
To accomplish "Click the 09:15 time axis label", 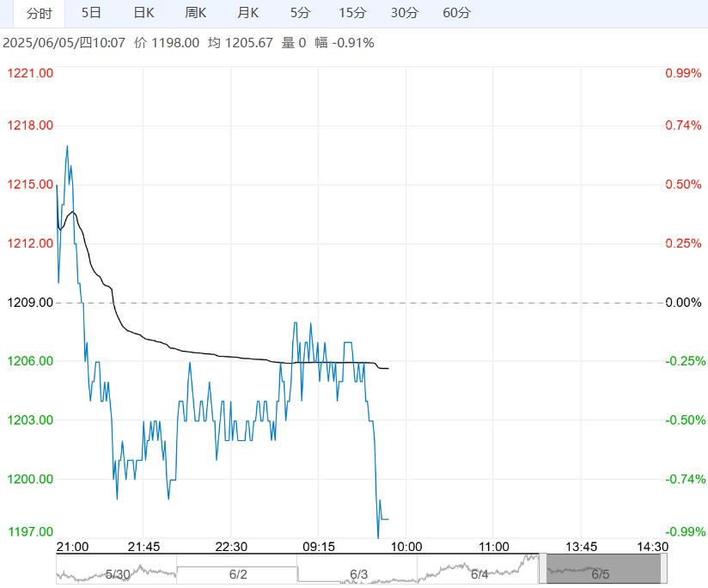I will [x=319, y=547].
